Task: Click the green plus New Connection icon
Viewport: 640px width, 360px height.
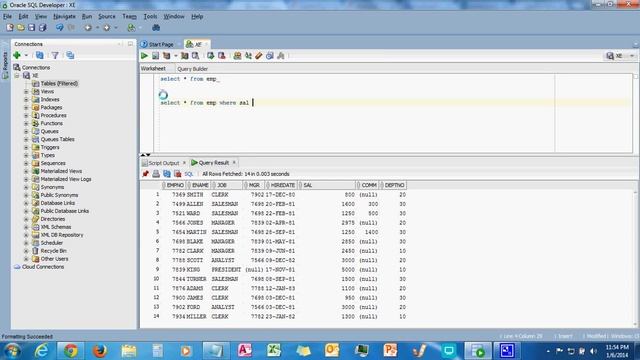Action: pos(17,55)
